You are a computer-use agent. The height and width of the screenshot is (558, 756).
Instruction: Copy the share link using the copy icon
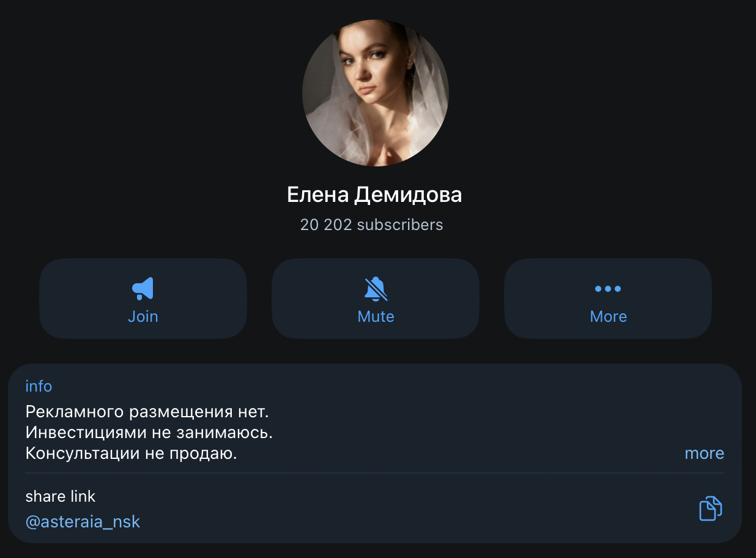point(710,508)
